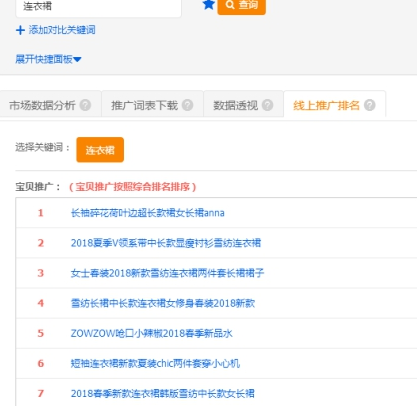Screen dimensions: 417x406
Task: Open rank 6 listing 短袖连衣裙新款夏装chic
Action: (155, 363)
